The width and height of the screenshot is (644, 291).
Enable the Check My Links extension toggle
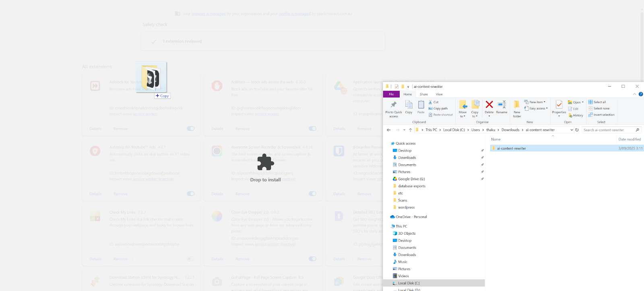(x=190, y=259)
